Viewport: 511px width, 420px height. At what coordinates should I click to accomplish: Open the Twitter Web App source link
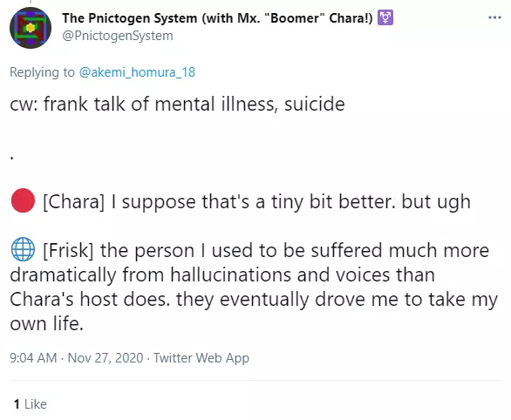tap(201, 358)
